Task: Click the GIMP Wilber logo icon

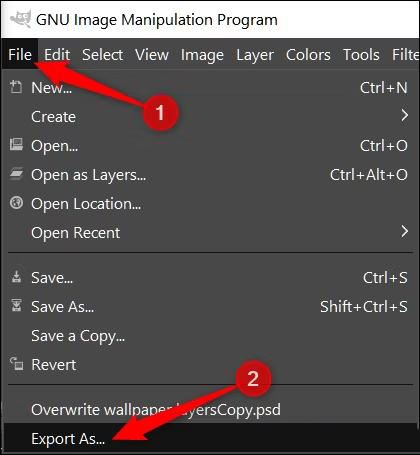Action: tap(21, 19)
